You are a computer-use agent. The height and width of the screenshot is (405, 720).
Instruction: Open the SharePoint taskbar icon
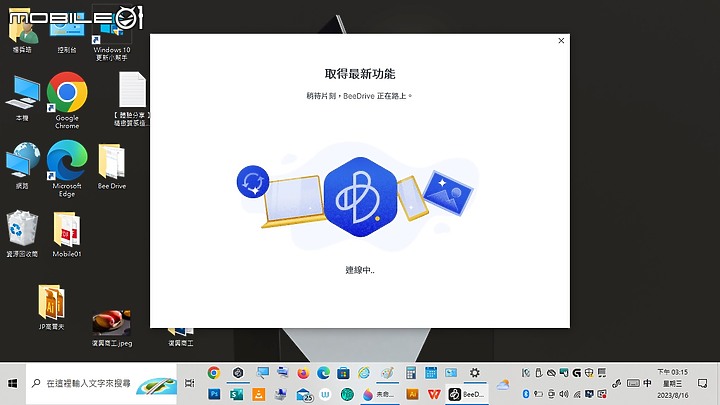coord(236,394)
